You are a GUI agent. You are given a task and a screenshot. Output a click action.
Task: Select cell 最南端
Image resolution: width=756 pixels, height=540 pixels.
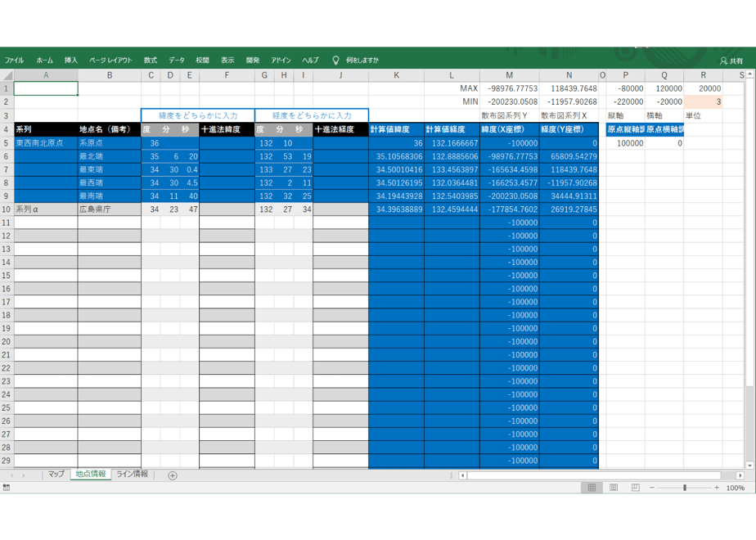[110, 196]
